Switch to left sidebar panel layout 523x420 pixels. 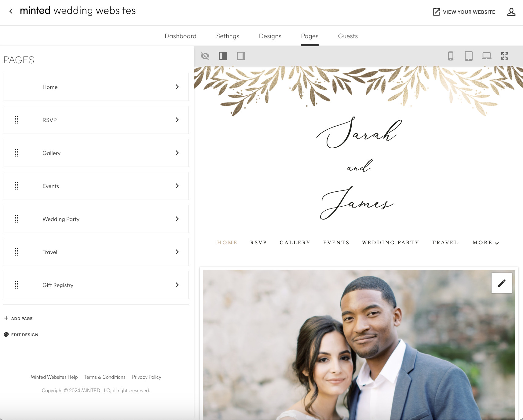(223, 56)
